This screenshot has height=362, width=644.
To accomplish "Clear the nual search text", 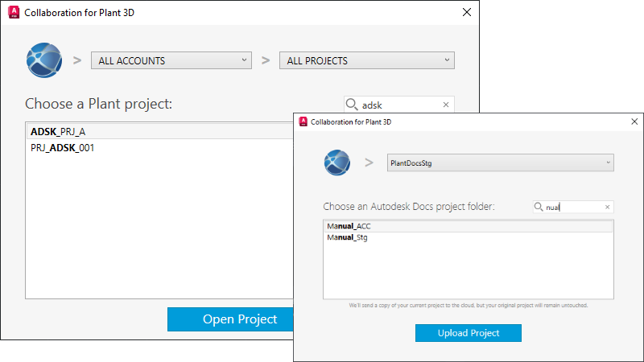I will pos(608,207).
